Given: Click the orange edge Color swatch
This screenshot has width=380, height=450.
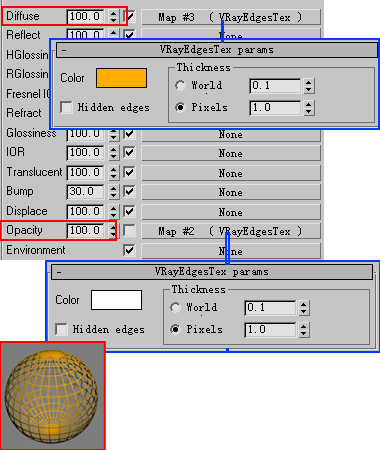Looking at the screenshot, I should 121,78.
